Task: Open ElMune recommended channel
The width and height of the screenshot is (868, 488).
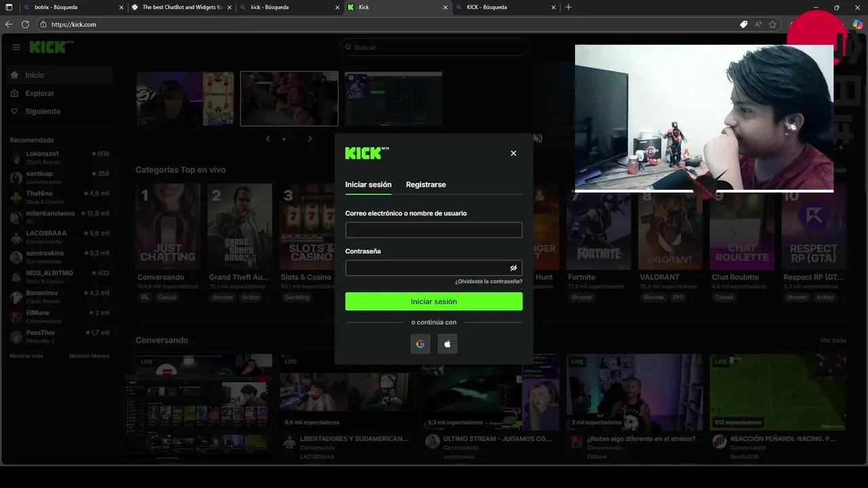Action: click(60, 317)
